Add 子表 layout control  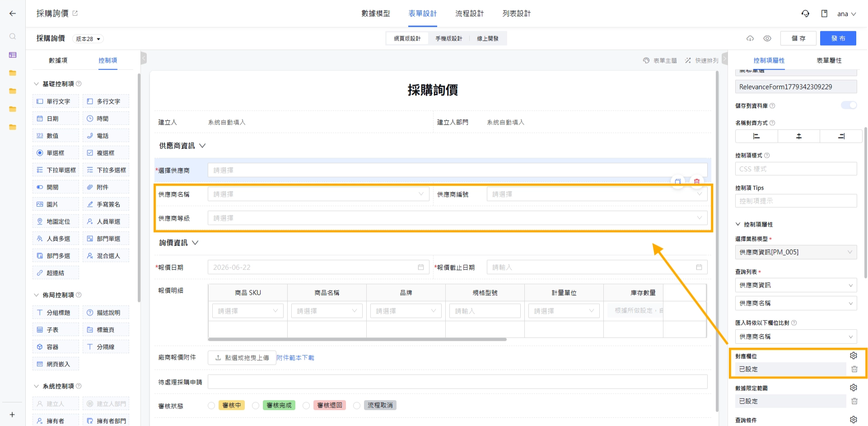click(x=56, y=330)
